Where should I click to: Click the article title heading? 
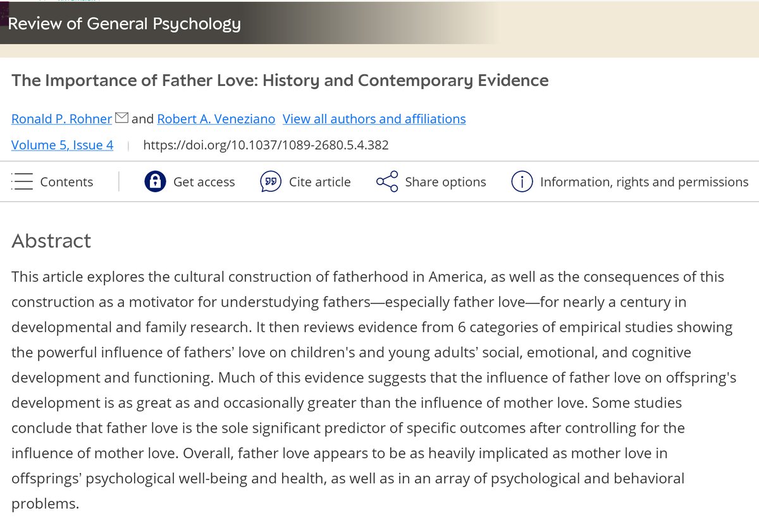(x=280, y=80)
